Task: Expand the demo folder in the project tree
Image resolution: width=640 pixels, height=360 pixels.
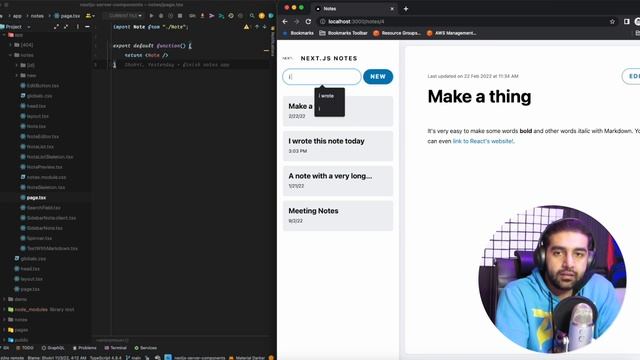Action: pos(4,299)
